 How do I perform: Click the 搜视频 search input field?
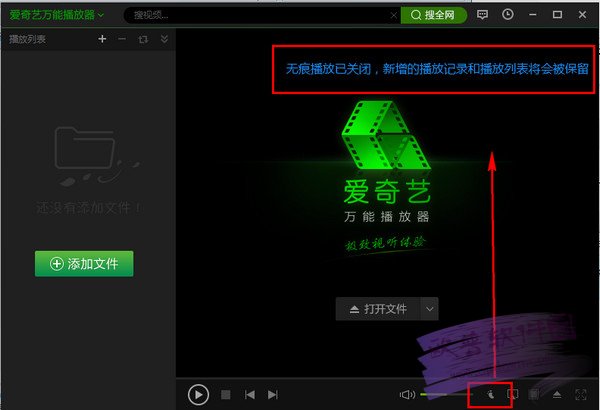pos(258,15)
